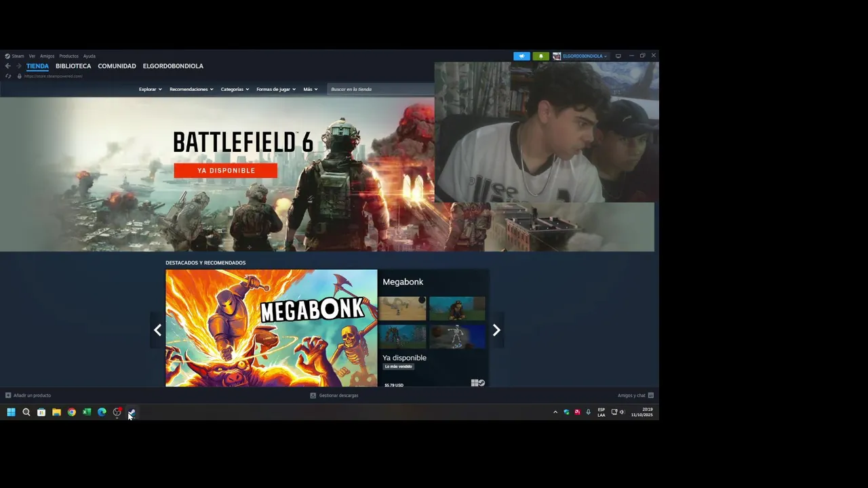Reload the store page
868x488 pixels.
8,76
